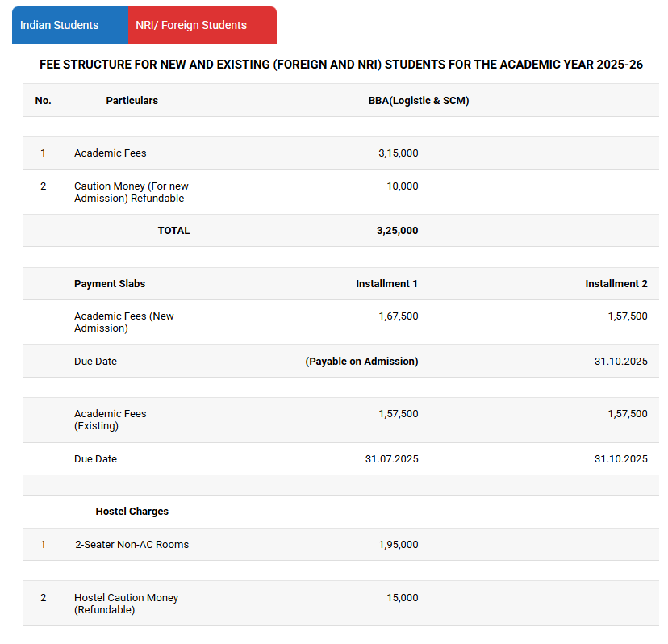Select the 2-Seater Non-AC Rooms row label
This screenshot has height=644, width=668.
(132, 545)
